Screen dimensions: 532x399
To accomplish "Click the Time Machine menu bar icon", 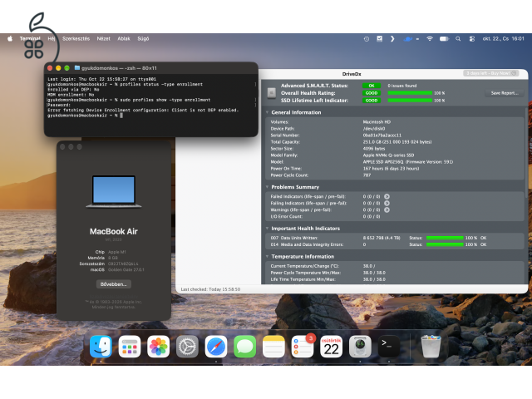I will tap(367, 39).
